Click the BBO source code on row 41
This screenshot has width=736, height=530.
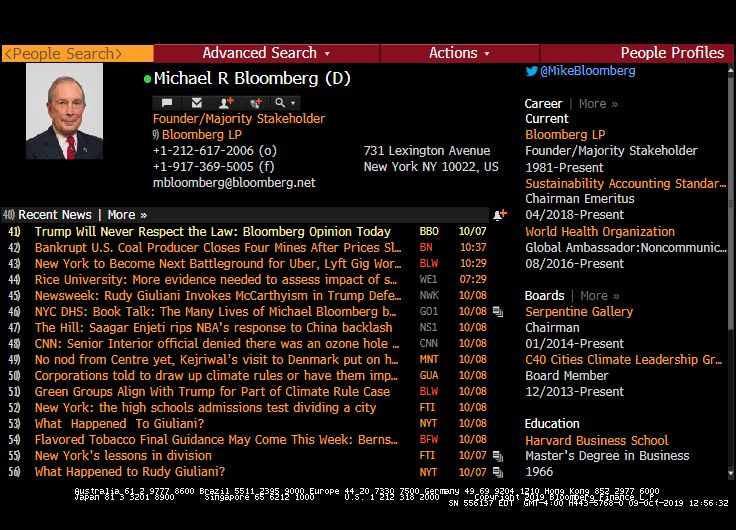[x=429, y=231]
